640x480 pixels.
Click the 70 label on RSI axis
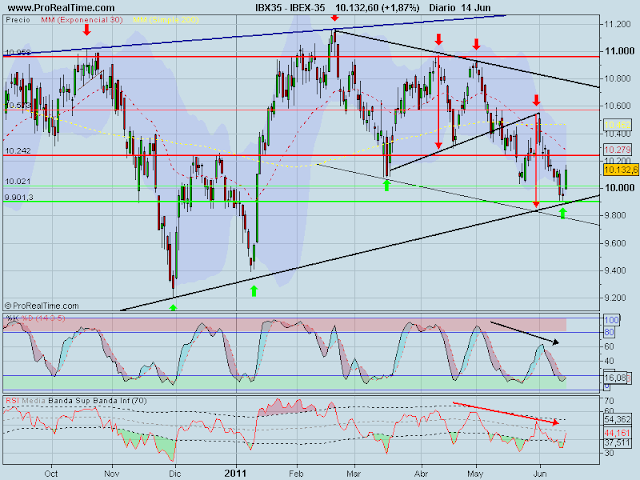[x=609, y=400]
